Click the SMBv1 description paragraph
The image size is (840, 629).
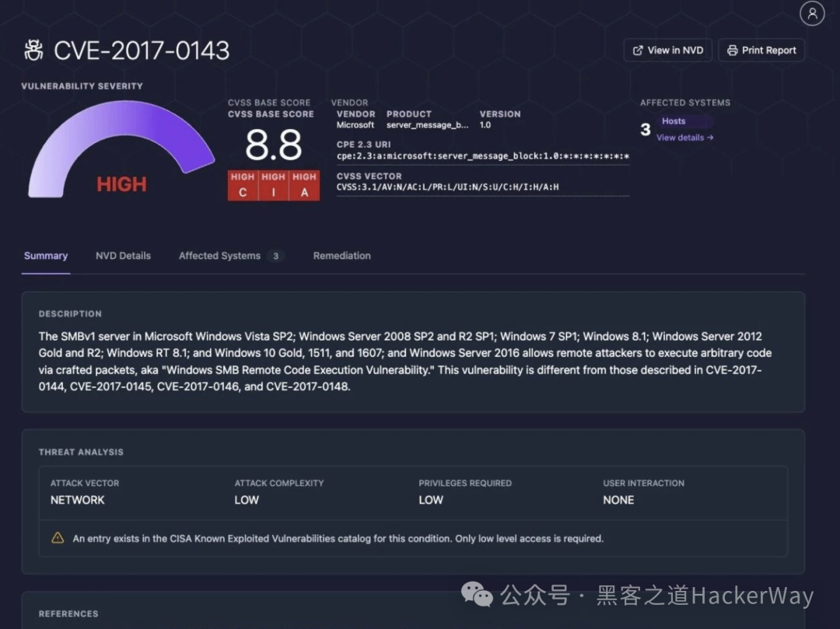click(405, 362)
